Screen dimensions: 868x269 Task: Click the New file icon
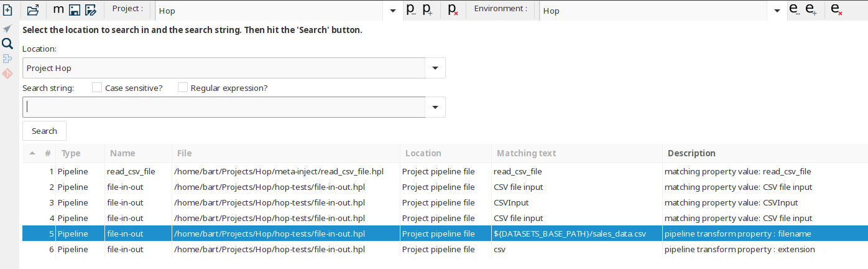[7, 10]
